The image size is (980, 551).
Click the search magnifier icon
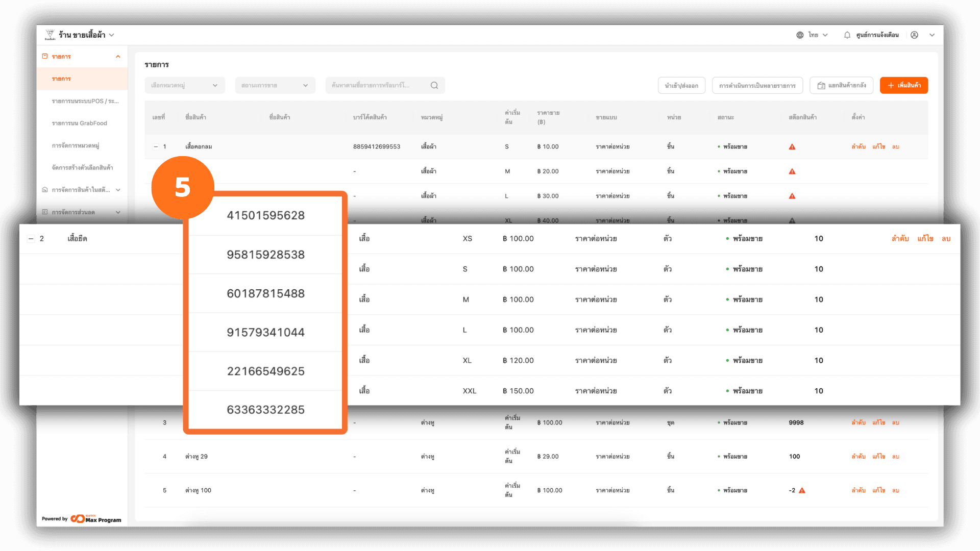pyautogui.click(x=434, y=86)
